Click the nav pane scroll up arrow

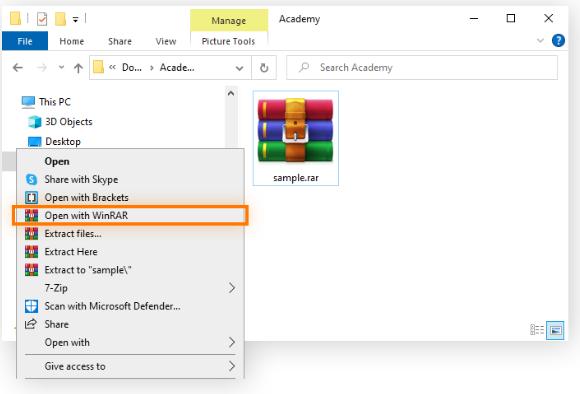point(231,93)
